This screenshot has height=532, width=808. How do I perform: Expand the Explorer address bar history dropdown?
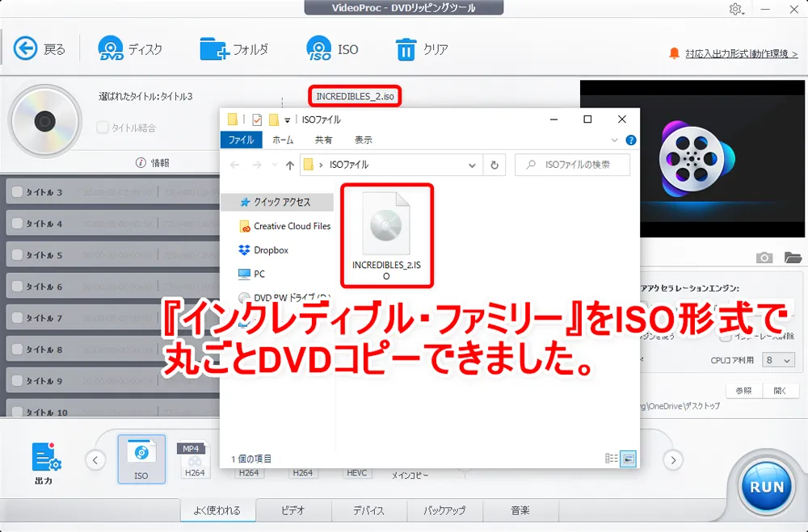click(x=472, y=165)
